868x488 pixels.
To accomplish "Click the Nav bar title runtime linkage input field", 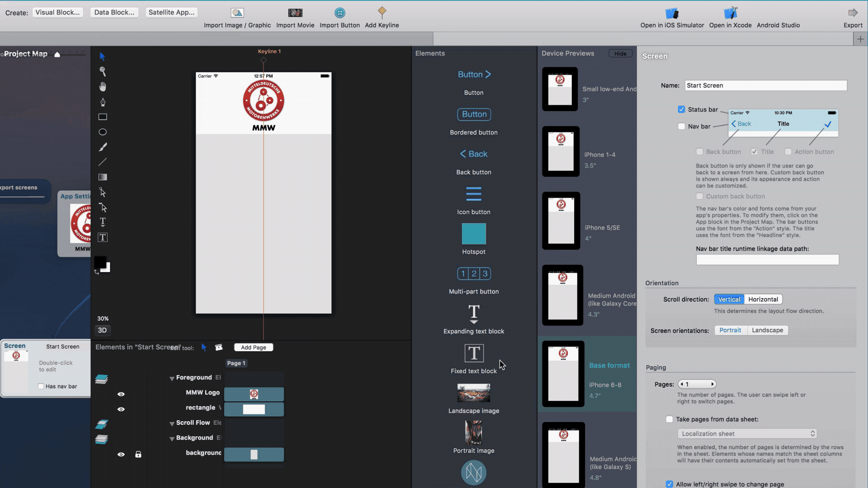I will tap(767, 259).
